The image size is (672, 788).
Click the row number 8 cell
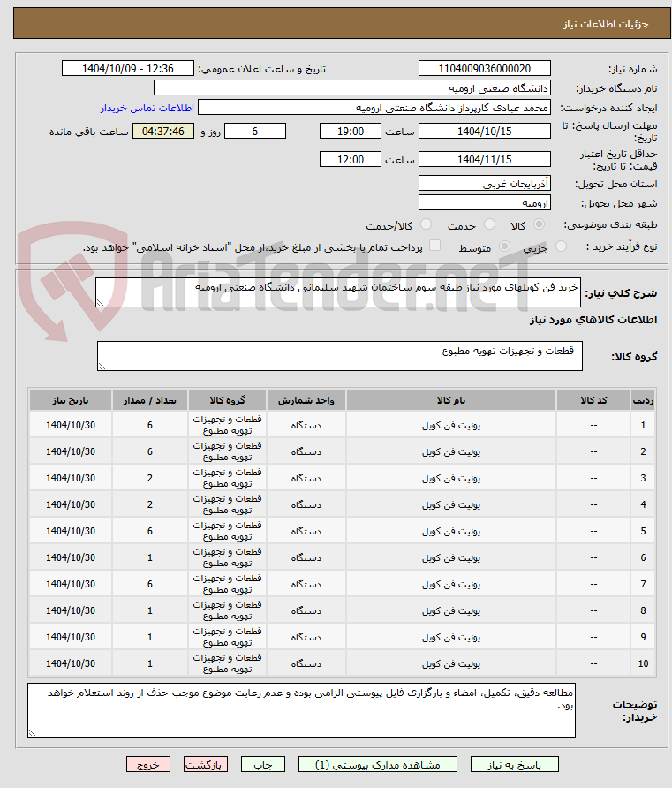coord(643,610)
